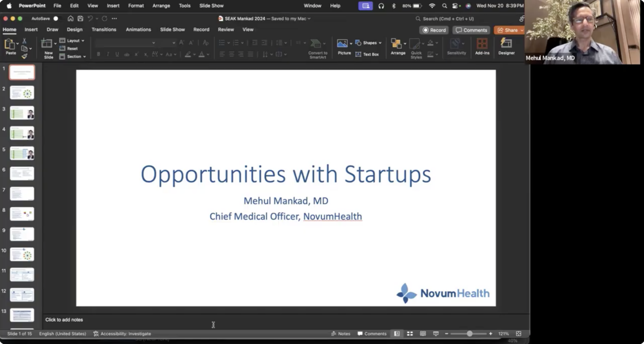Start Slide Show from the status bar icon
The height and width of the screenshot is (344, 644).
point(435,334)
